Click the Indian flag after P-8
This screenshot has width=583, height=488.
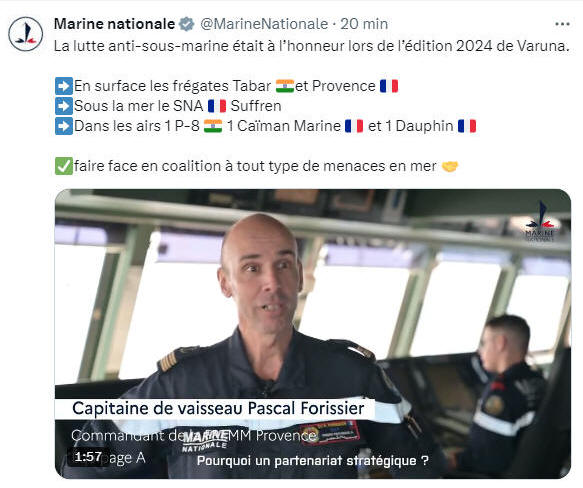[213, 126]
